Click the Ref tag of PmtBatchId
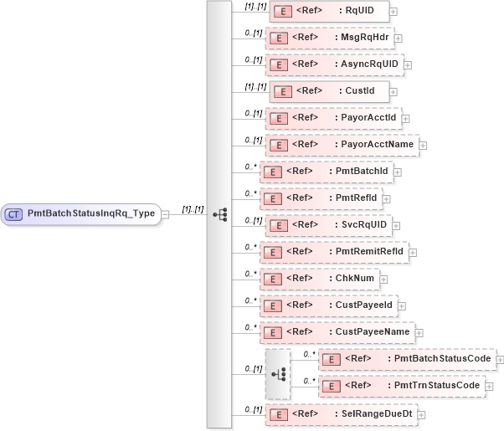This screenshot has width=504, height=431. 299,171
